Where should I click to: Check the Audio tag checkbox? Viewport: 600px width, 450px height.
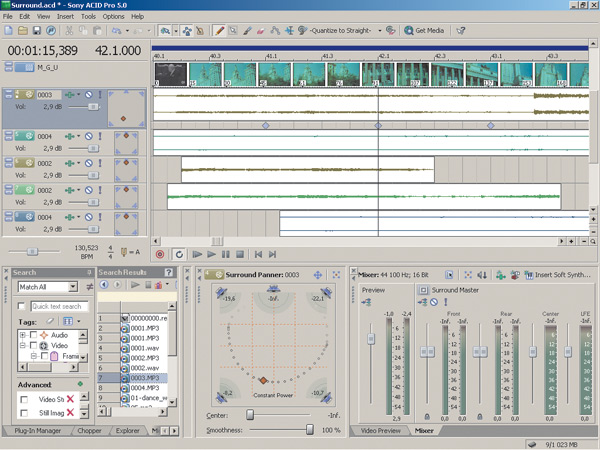[x=33, y=335]
